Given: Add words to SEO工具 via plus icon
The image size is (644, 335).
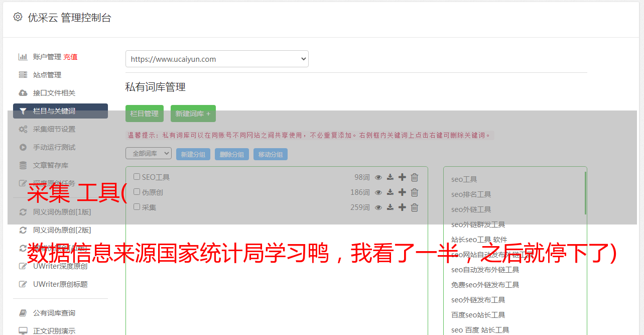Looking at the screenshot, I should pyautogui.click(x=402, y=177).
